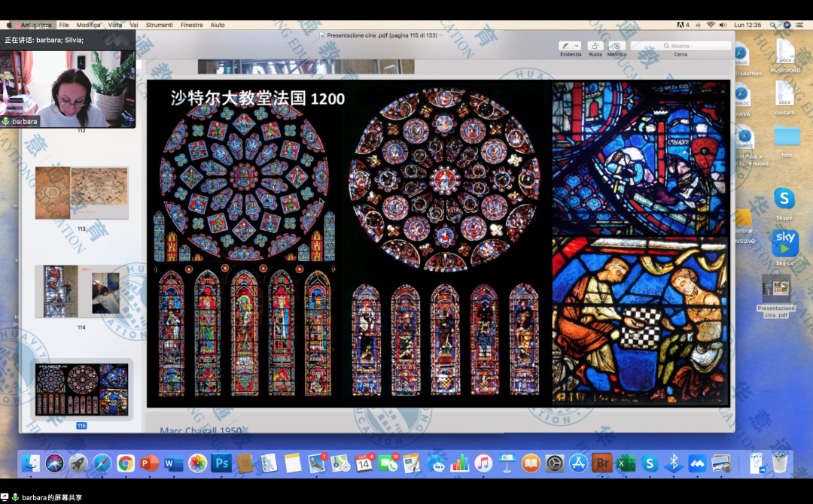Screen dimensions: 813x504
Task: Click the Modifica markup toolbar button
Action: point(617,46)
